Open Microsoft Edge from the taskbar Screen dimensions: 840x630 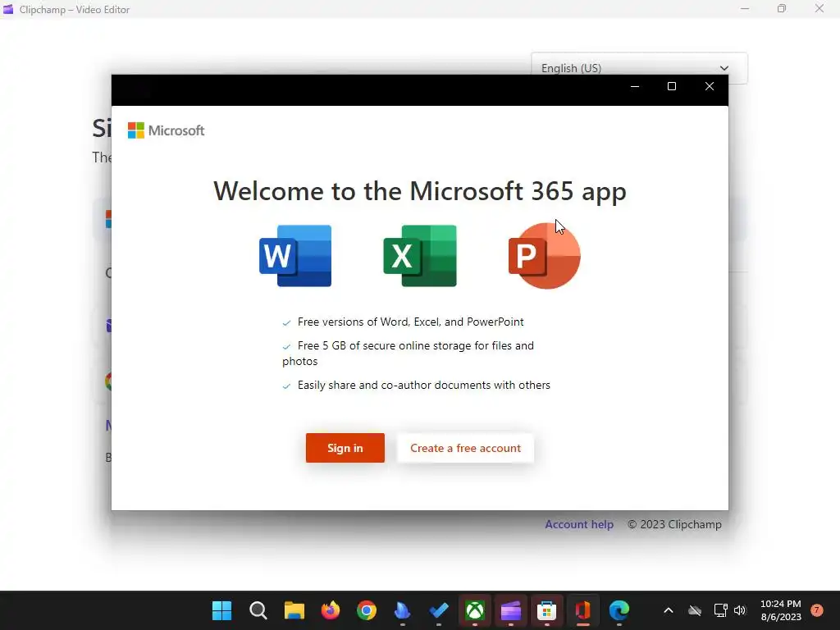coord(619,610)
